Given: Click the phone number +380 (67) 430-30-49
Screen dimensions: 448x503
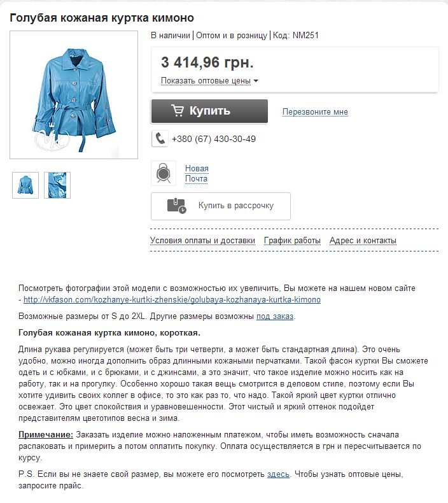Looking at the screenshot, I should 214,139.
